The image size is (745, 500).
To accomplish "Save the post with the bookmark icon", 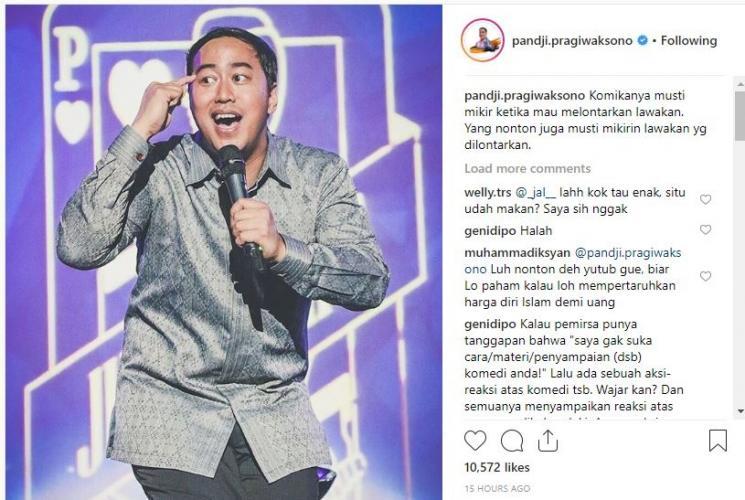I will 718,441.
